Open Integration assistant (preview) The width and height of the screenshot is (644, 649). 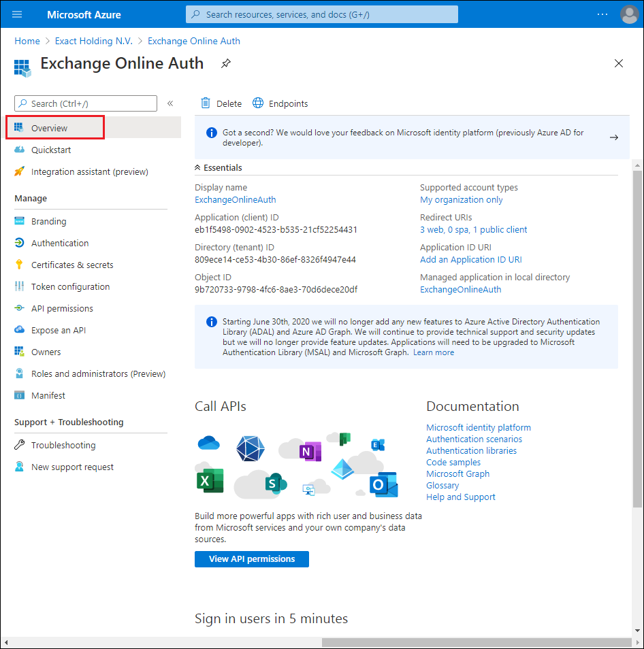click(89, 171)
